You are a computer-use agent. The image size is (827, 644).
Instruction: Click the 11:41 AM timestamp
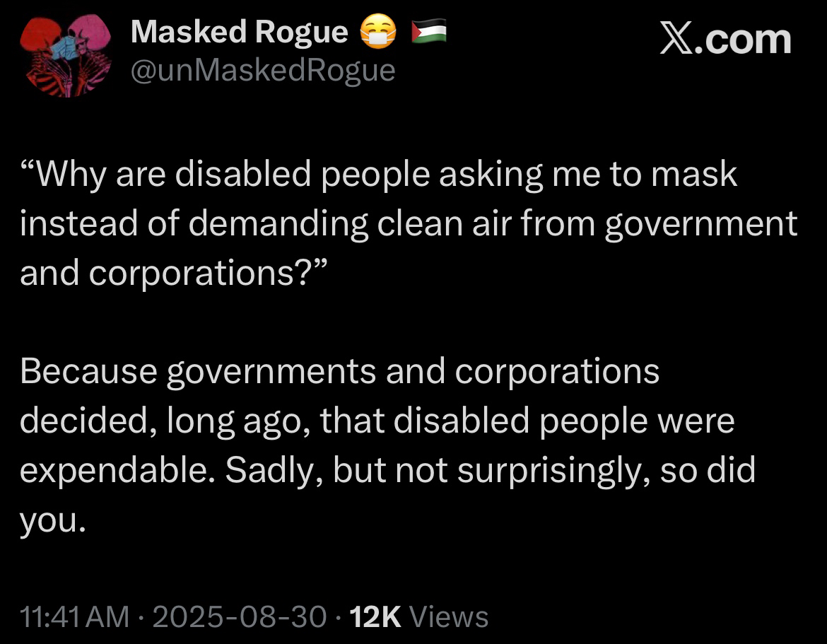tap(76, 616)
